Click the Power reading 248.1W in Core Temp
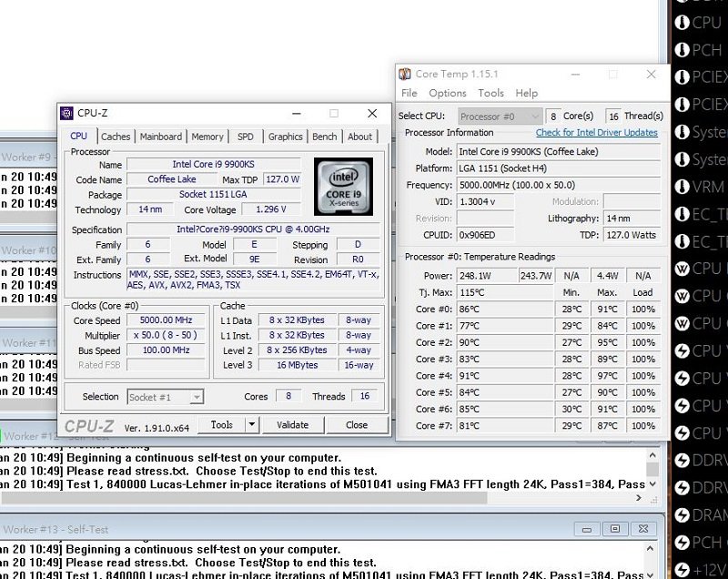 [487, 276]
